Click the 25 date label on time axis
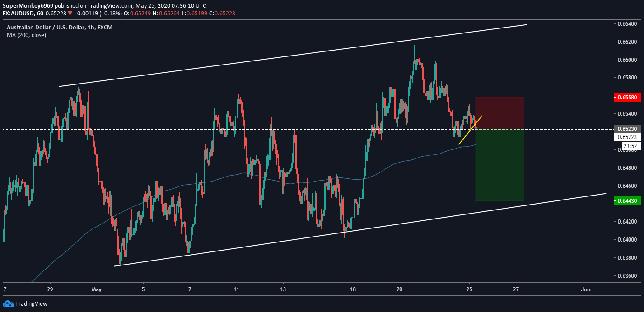 coord(469,289)
